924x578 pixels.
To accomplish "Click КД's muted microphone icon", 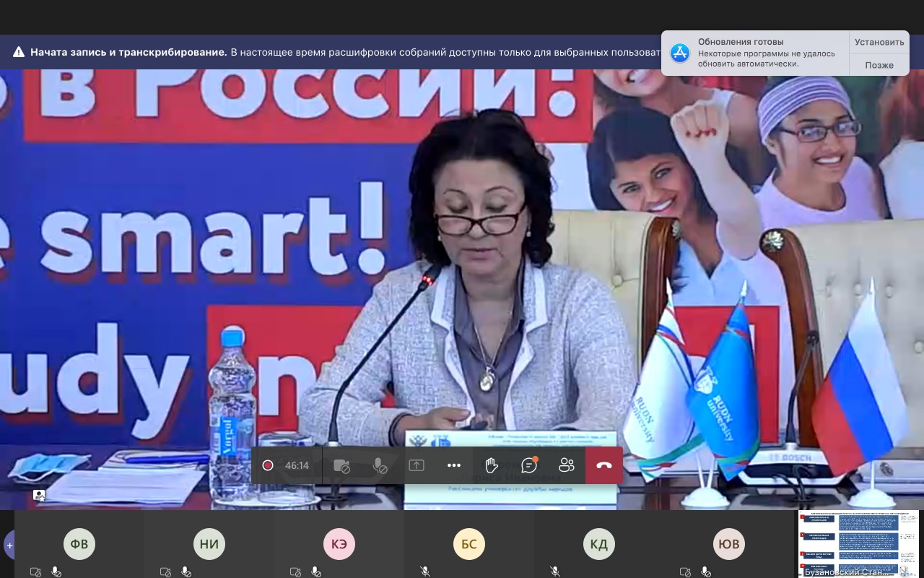I will click(556, 571).
